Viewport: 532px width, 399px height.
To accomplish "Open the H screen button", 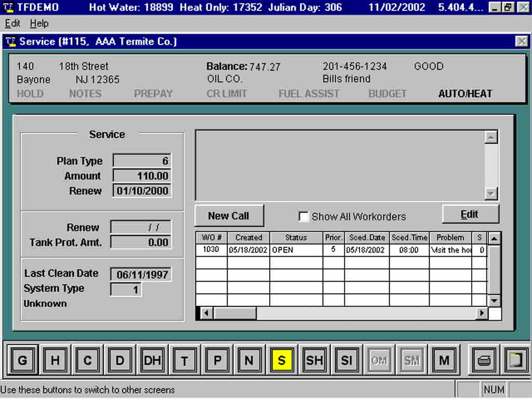I will [55, 360].
